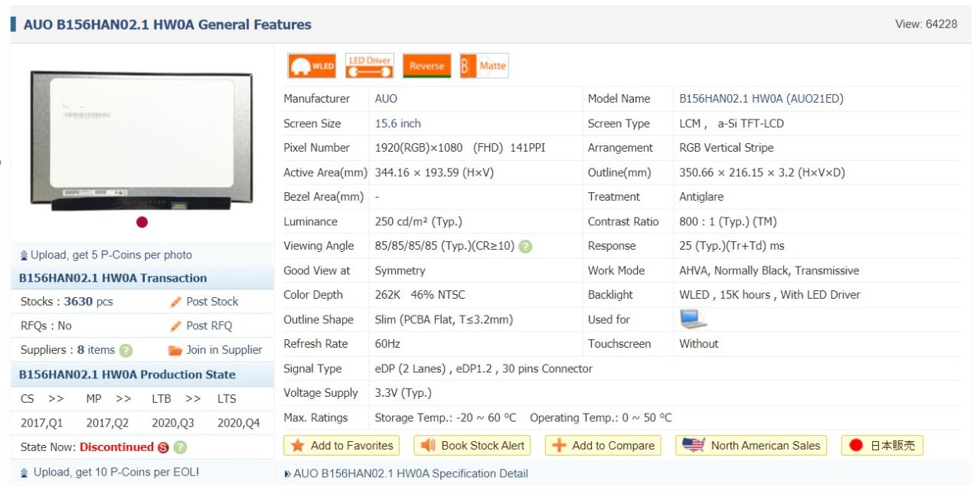Image resolution: width=980 pixels, height=494 pixels.
Task: Click the 250 cd/m² luminance value
Action: [418, 221]
